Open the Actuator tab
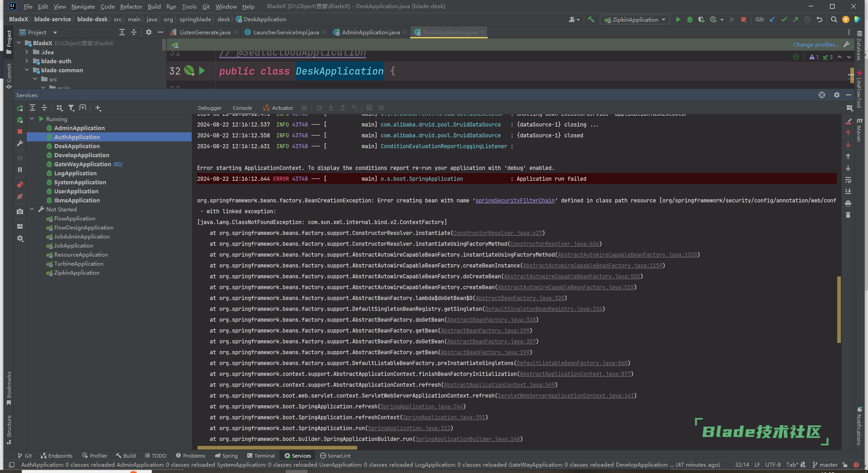 point(278,108)
